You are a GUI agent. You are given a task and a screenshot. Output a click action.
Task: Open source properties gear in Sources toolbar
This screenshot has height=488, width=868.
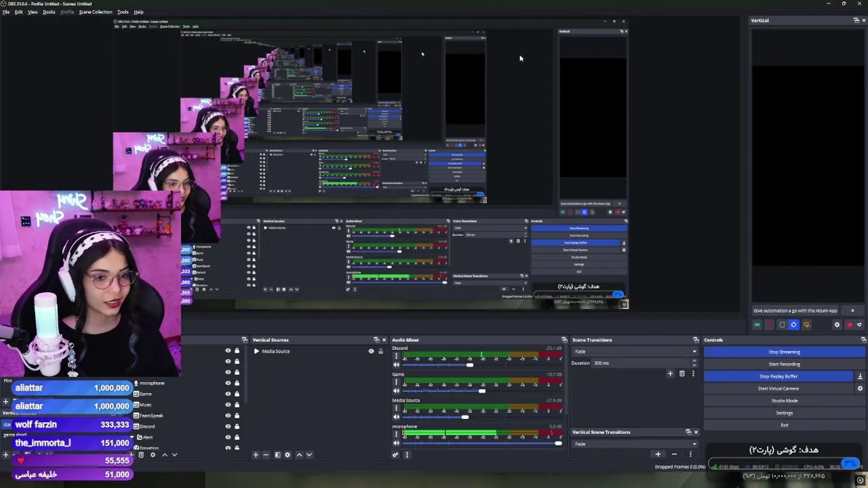(x=153, y=455)
